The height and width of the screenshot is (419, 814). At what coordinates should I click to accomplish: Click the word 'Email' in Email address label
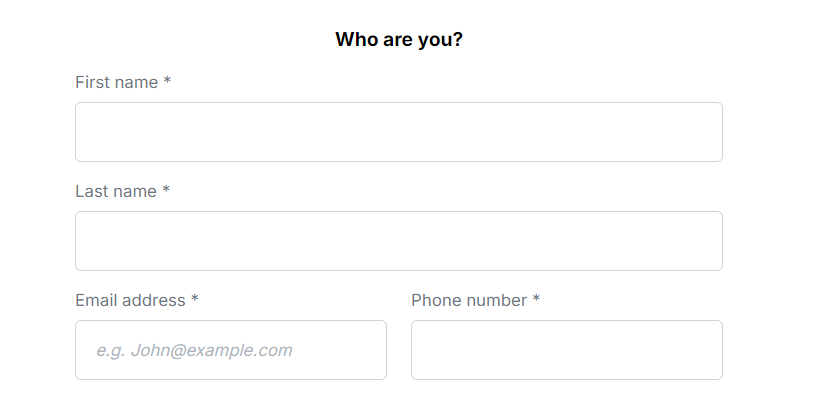tap(96, 300)
